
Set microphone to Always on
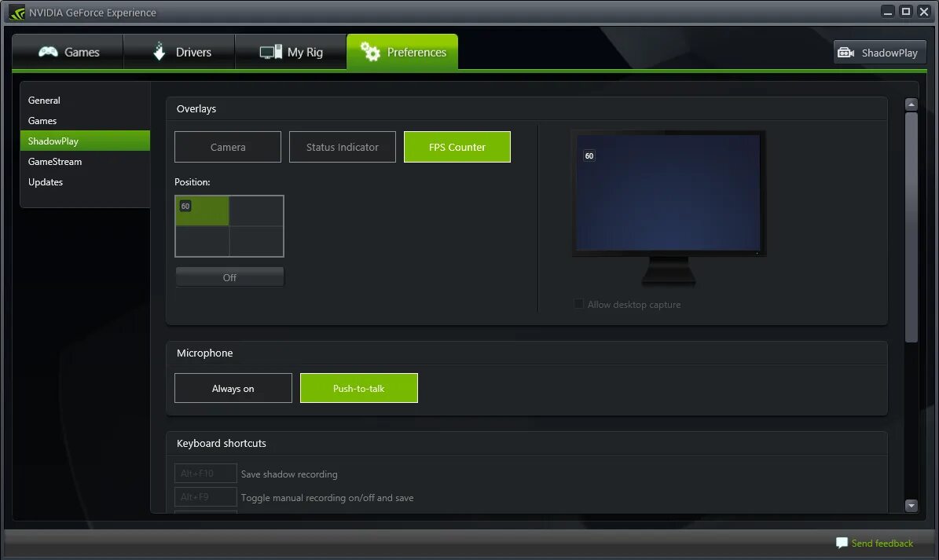point(233,388)
